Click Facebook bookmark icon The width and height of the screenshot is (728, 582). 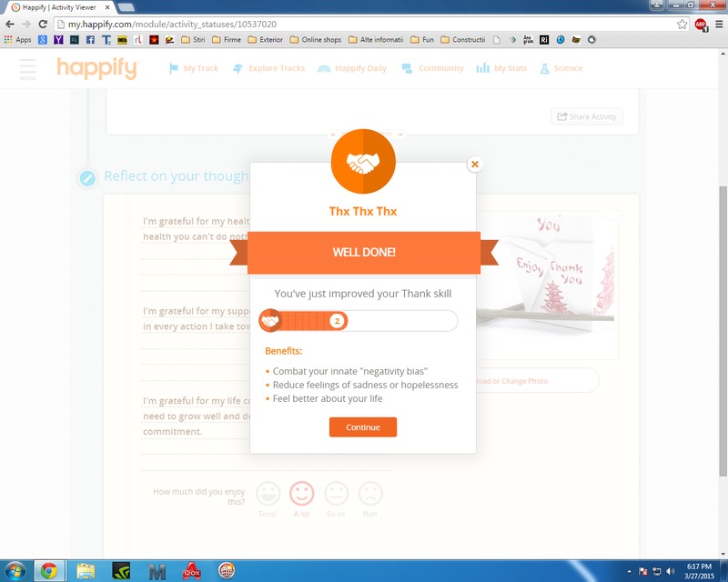[x=90, y=40]
